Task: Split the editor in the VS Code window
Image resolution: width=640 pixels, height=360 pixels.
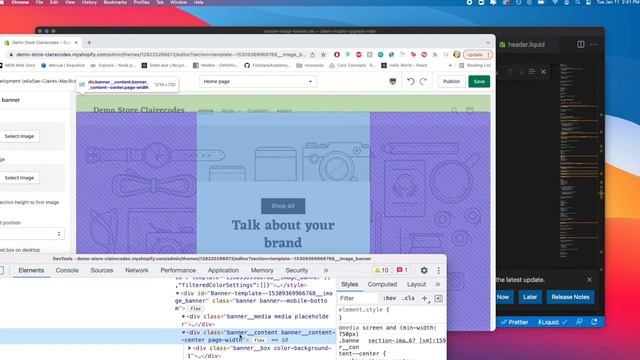Action: click(580, 44)
